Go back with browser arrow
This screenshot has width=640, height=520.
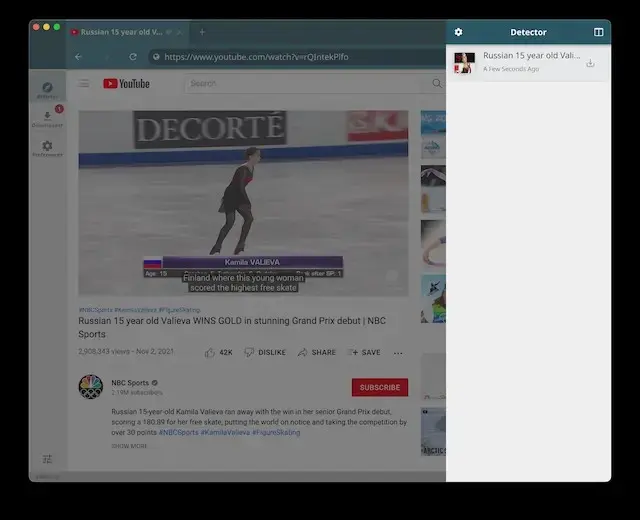pyautogui.click(x=78, y=57)
